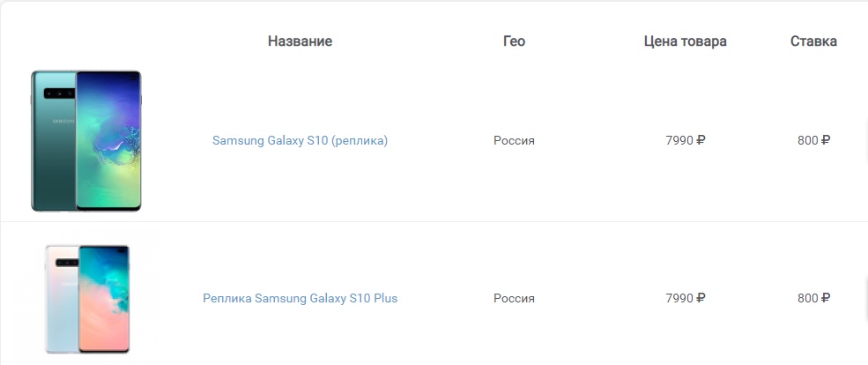The width and height of the screenshot is (868, 365).
Task: Open the Samsung Galaxy S10 (реплика) link
Action: coord(300,141)
